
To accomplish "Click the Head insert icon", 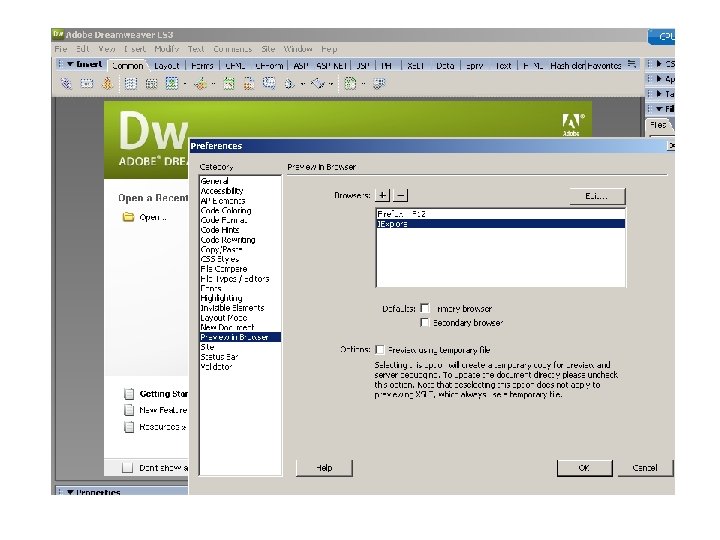I will (x=290, y=84).
